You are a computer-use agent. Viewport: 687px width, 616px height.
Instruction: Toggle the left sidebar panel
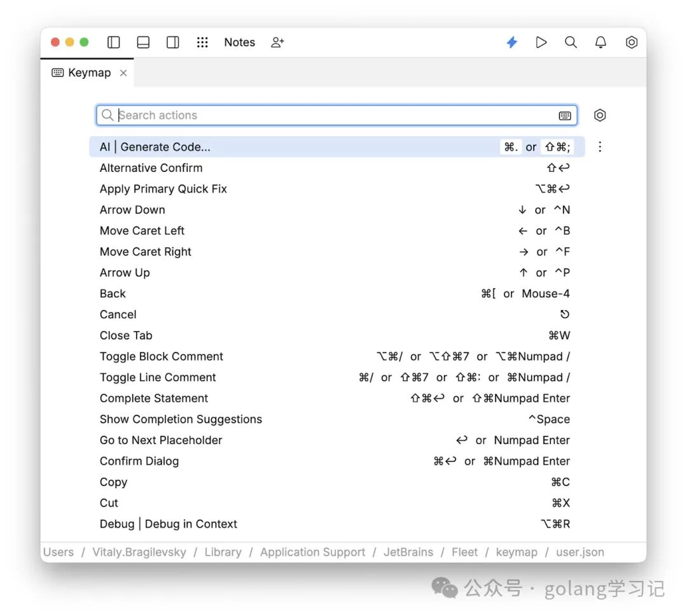[x=113, y=42]
